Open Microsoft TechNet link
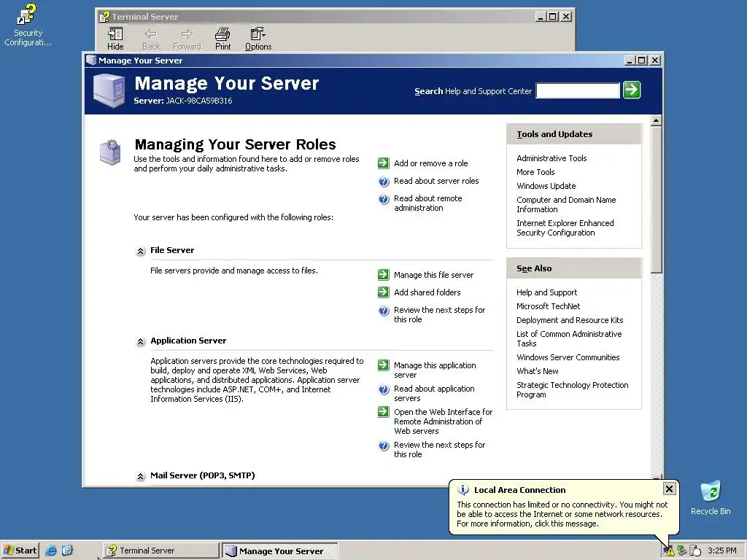This screenshot has height=560, width=747. [x=548, y=306]
